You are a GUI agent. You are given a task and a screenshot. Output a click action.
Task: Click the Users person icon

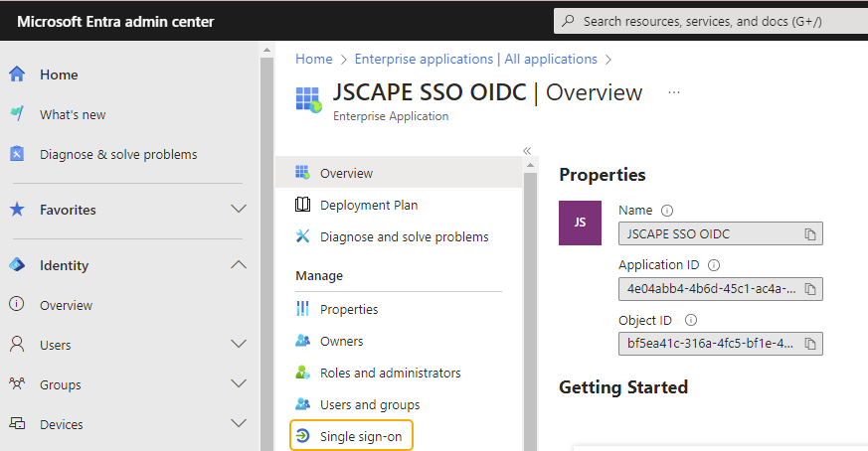click(x=17, y=344)
